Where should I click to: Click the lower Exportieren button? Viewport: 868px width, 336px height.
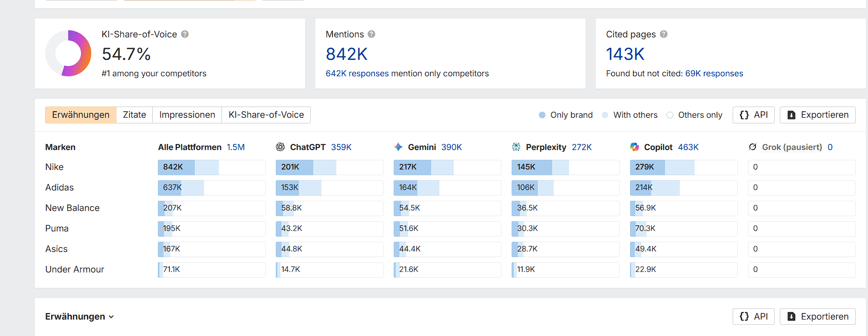tap(818, 317)
